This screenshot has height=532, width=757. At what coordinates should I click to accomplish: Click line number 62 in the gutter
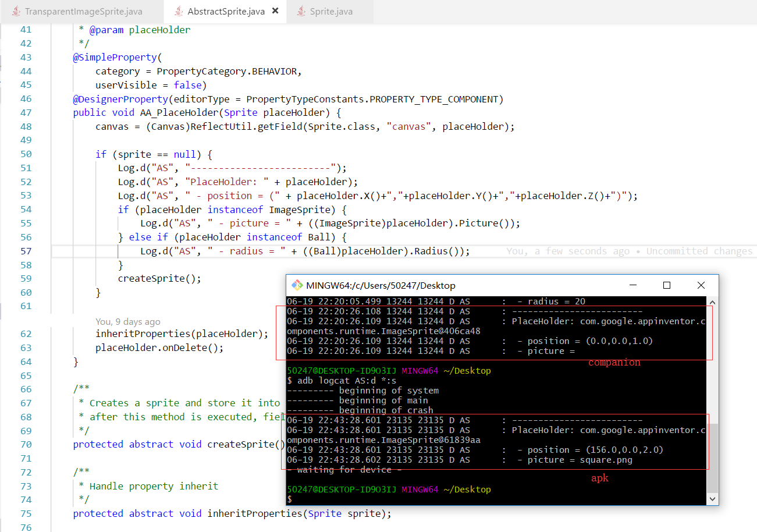[x=26, y=334]
